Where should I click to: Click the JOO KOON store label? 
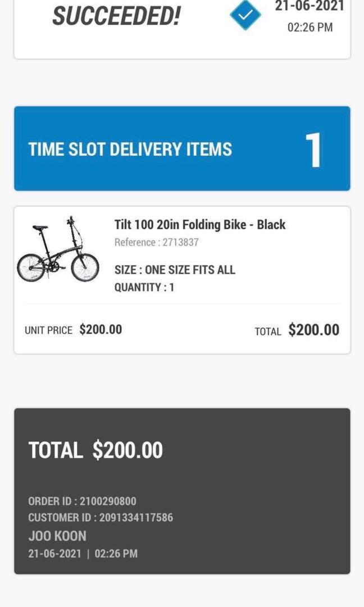[x=56, y=536]
